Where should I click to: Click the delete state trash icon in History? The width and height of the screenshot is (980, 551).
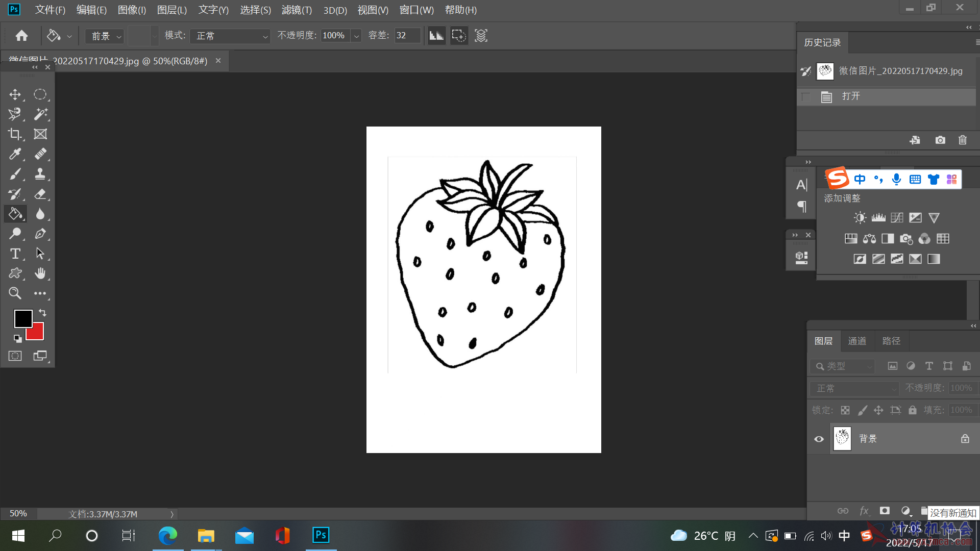(962, 140)
